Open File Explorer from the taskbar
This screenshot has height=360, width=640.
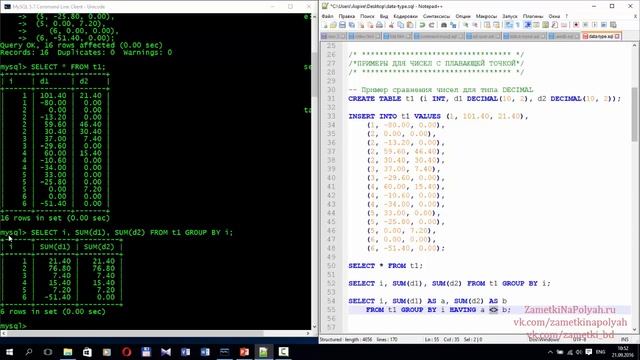coord(68,352)
